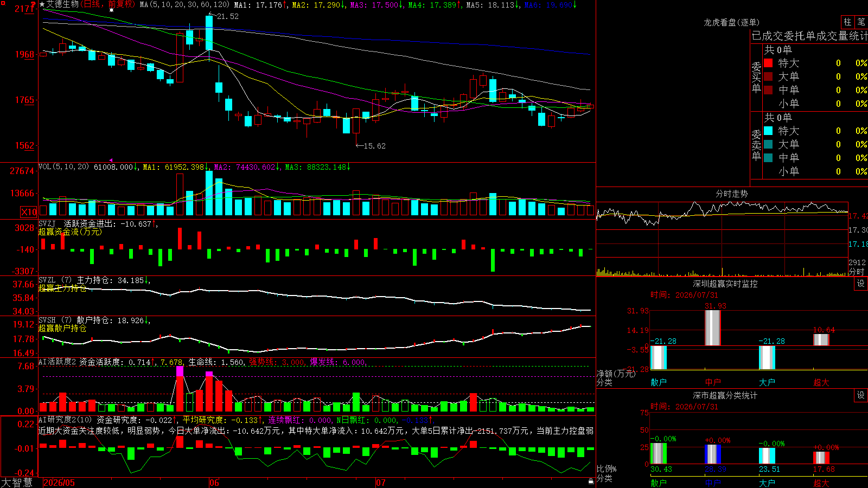868x488 pixels.
Task: Click the 委卖单 section label
Action: tap(756, 145)
